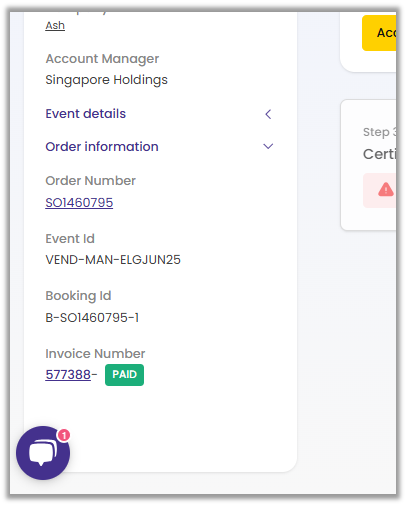The height and width of the screenshot is (506, 406).
Task: Click the Singapore Holdings account manager name
Action: (107, 80)
